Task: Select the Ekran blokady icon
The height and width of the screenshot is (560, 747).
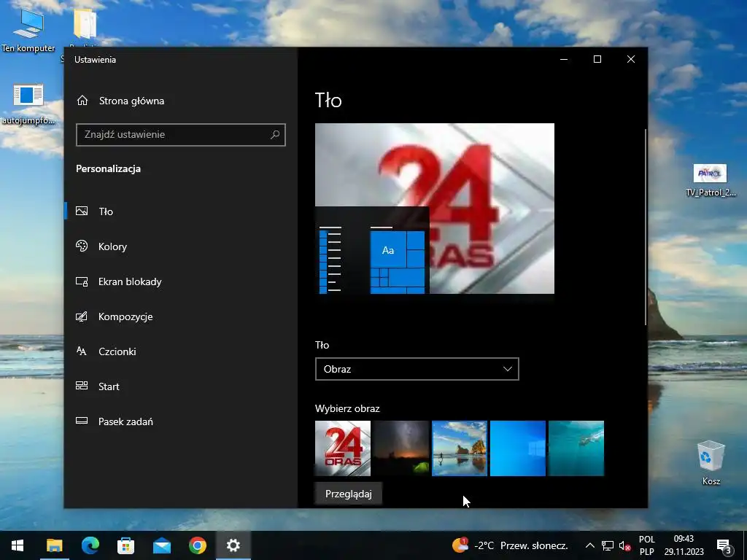Action: 82,281
